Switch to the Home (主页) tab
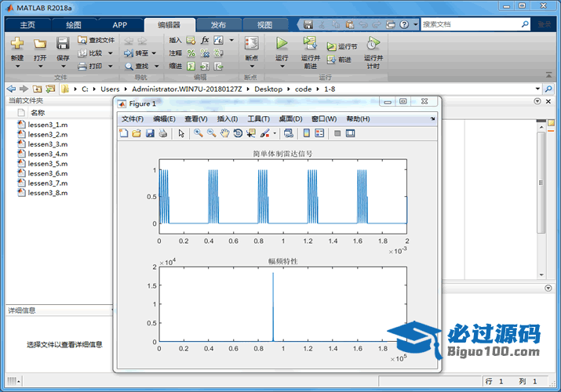 (28, 25)
